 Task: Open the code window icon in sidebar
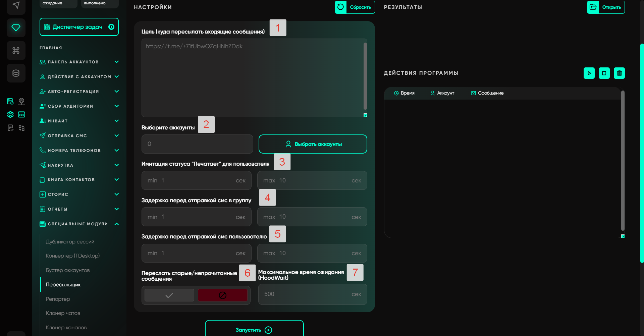click(x=21, y=115)
